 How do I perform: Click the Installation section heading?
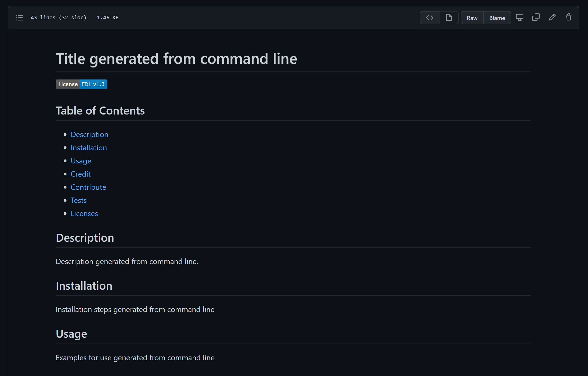click(84, 286)
